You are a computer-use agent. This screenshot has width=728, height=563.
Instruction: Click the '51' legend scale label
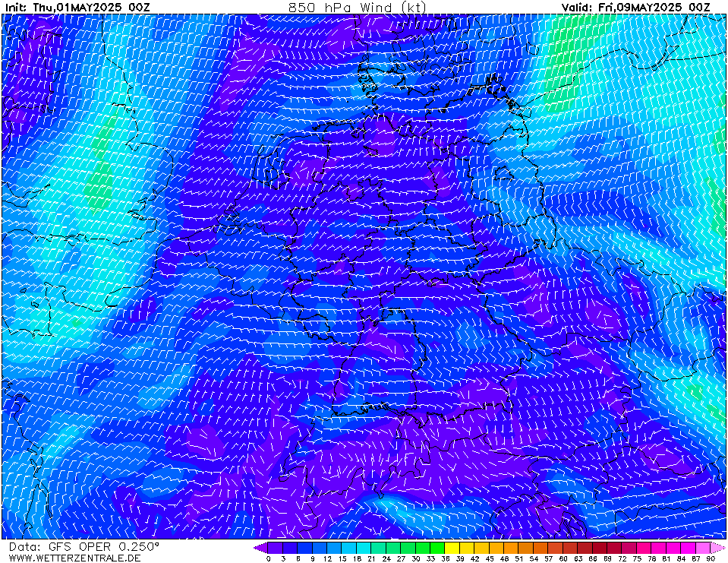[x=519, y=558]
